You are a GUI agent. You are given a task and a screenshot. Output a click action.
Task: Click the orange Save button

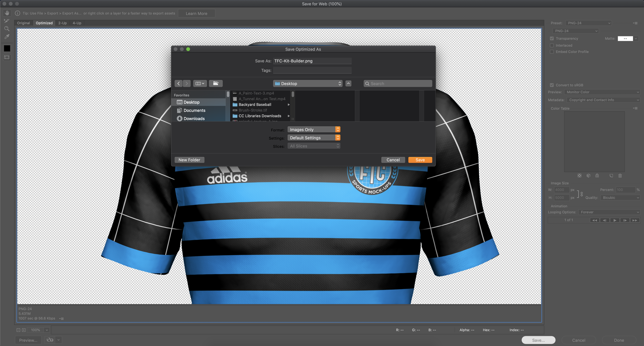click(x=420, y=160)
